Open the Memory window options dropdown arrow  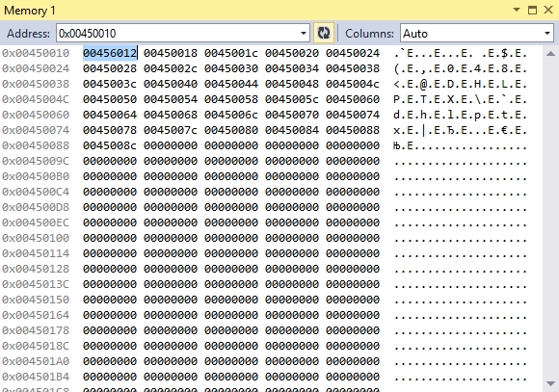click(517, 10)
